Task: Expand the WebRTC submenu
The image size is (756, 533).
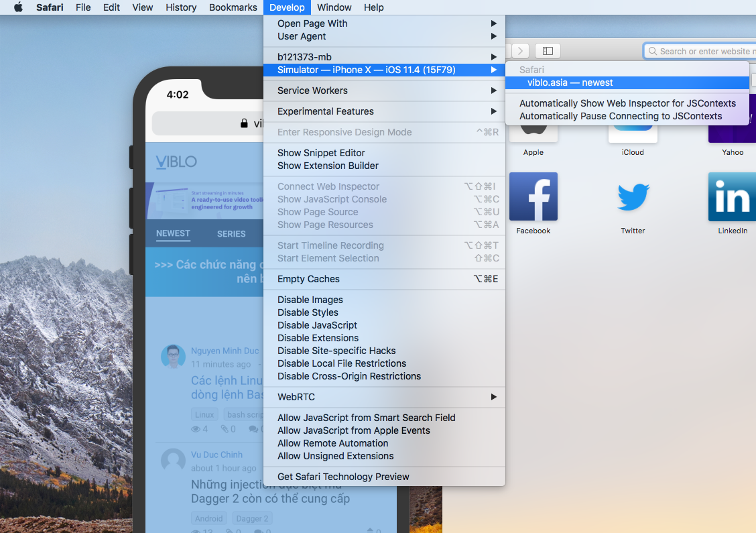Action: tap(384, 397)
